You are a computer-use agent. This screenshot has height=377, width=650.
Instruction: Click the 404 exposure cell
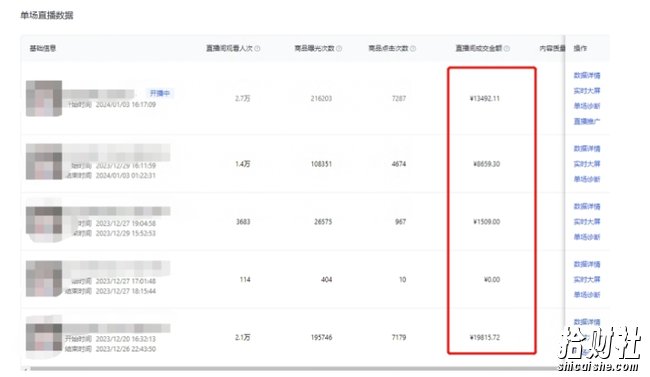(x=327, y=280)
